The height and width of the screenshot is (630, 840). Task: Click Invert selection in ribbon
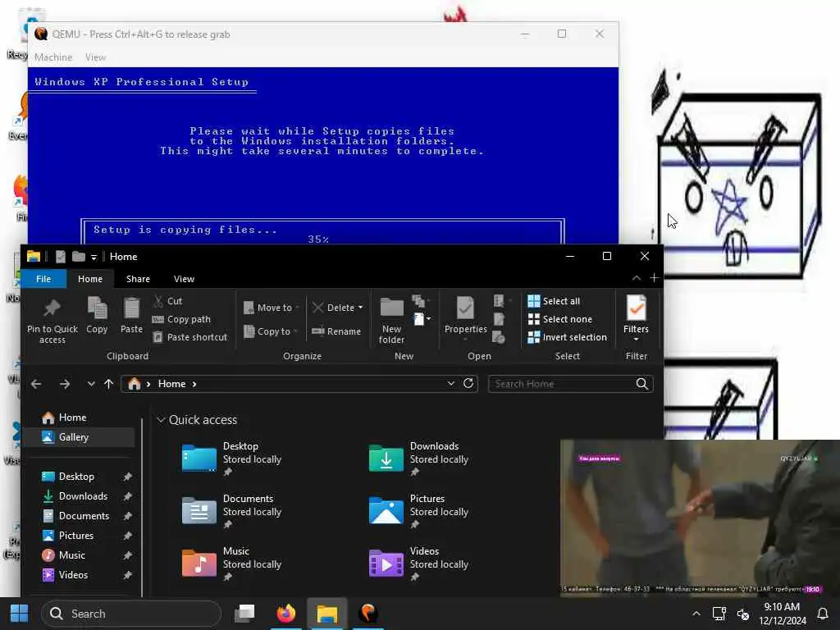(x=568, y=337)
